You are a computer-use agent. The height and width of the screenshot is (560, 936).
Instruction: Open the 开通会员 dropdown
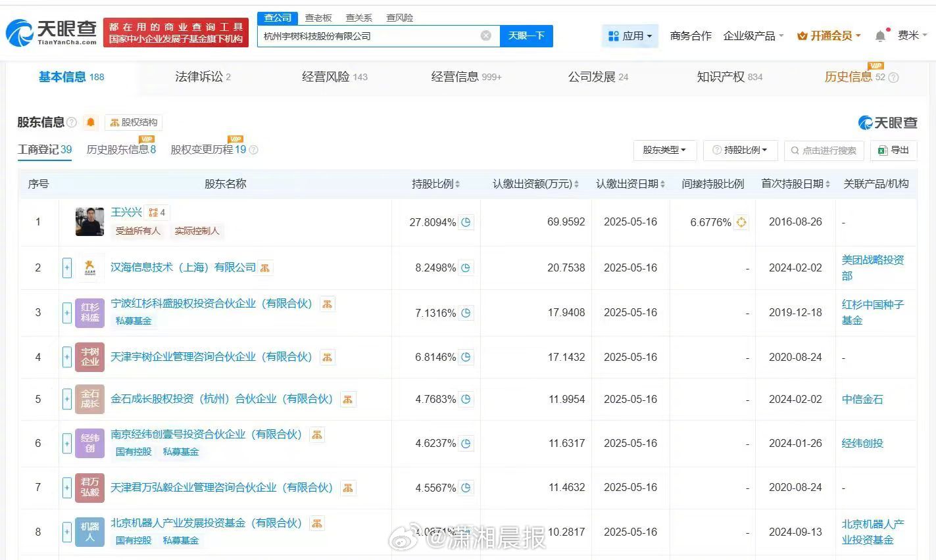(829, 35)
